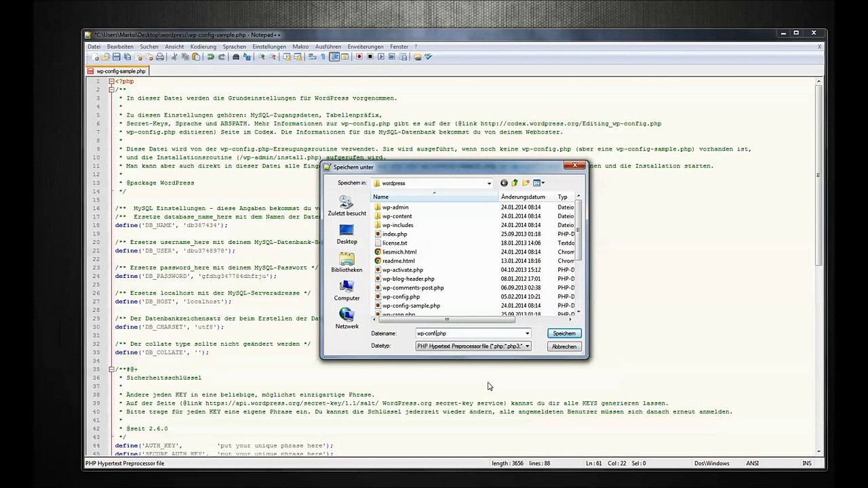The height and width of the screenshot is (488, 868).
Task: Click the Create New Folder icon
Action: point(526,183)
